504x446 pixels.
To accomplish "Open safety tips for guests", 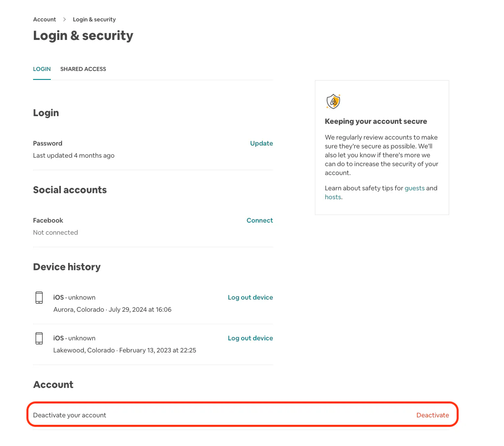I will click(414, 188).
